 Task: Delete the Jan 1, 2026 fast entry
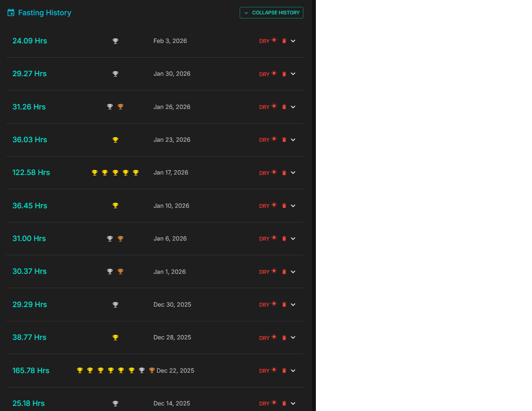(x=284, y=272)
